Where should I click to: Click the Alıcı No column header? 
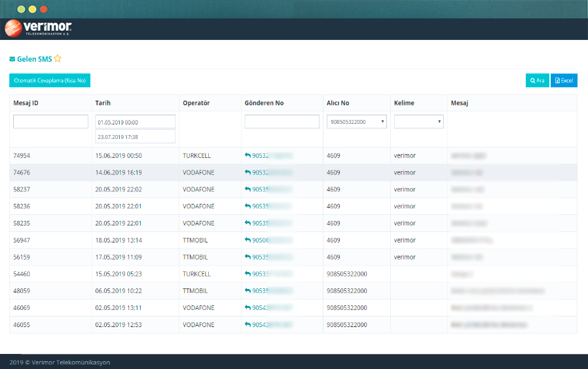[x=338, y=103]
